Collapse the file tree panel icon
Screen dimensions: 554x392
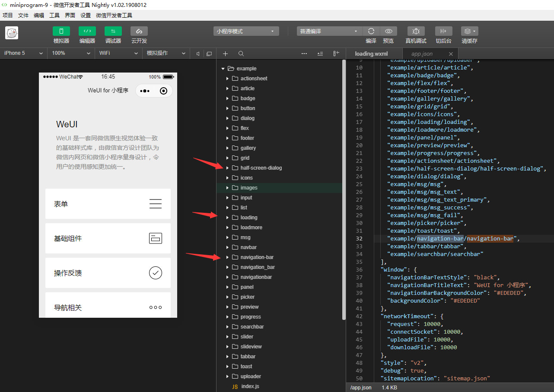[x=336, y=54]
